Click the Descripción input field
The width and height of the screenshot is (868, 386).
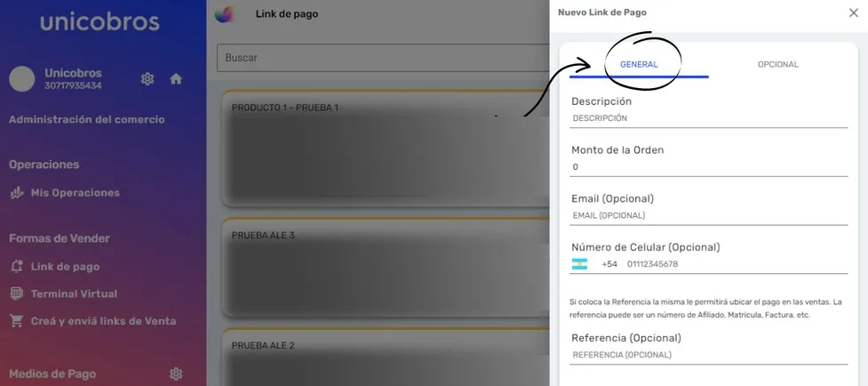pos(709,118)
